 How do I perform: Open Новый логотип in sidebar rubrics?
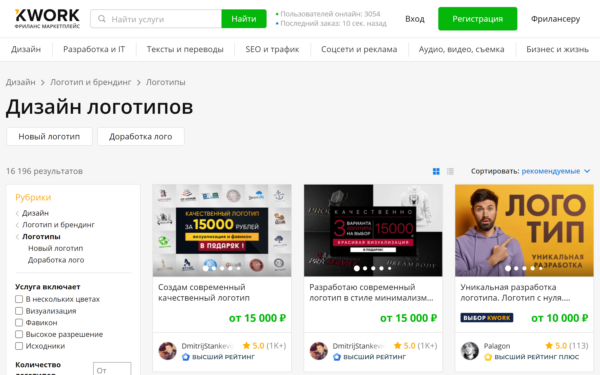[x=55, y=248]
